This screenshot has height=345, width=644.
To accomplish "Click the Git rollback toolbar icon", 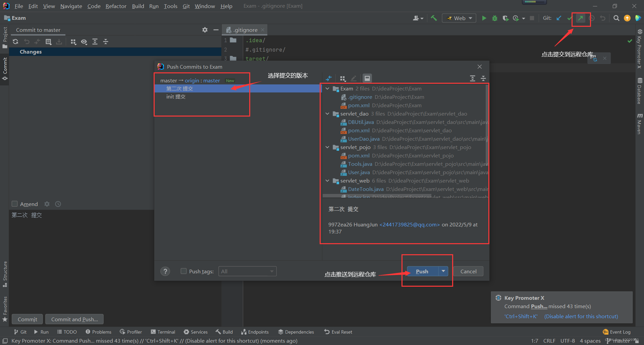I will point(603,18).
